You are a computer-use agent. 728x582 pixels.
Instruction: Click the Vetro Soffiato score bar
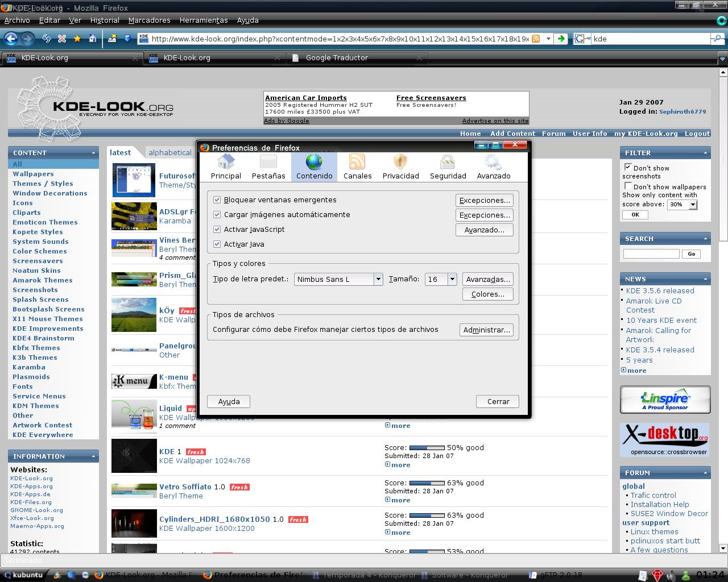point(427,483)
